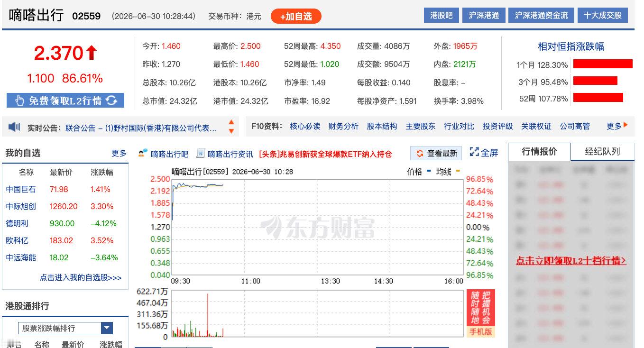Click 相对恒指涨跌幅 heading
The image size is (644, 348).
coord(570,46)
